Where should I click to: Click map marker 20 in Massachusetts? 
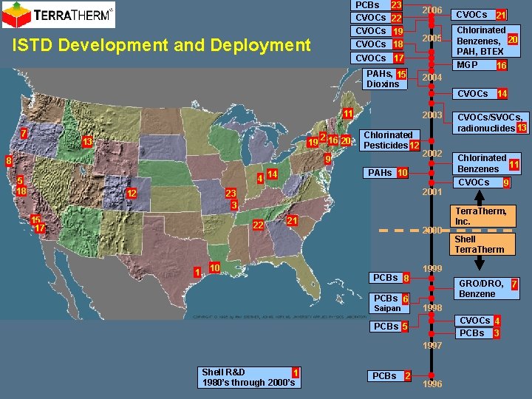pos(345,140)
